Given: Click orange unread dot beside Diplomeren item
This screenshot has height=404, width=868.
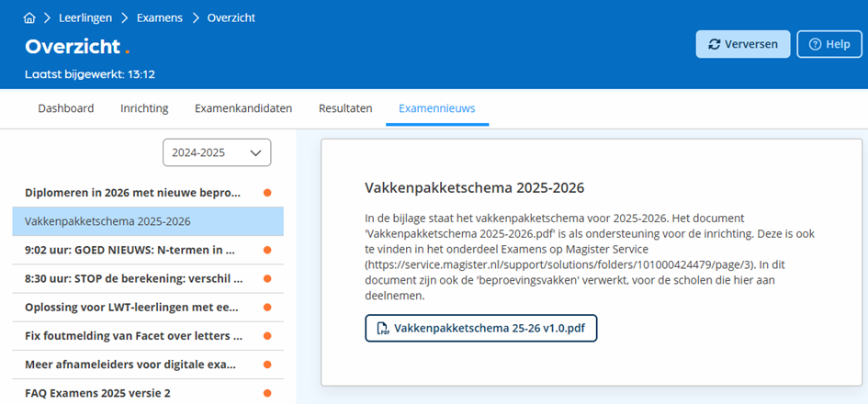Looking at the screenshot, I should pyautogui.click(x=267, y=193).
